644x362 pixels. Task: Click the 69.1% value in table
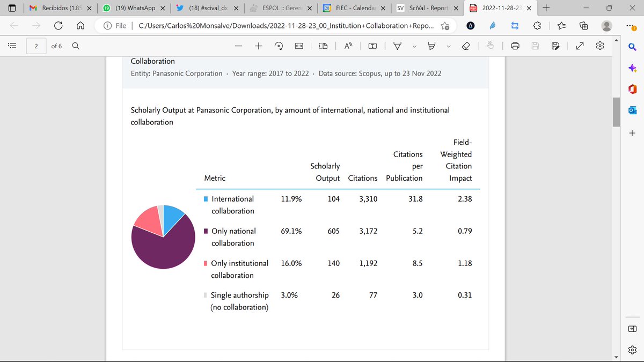291,231
